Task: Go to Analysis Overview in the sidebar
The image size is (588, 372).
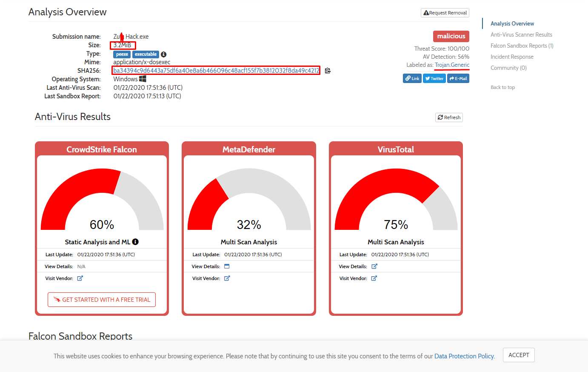Action: (x=512, y=23)
